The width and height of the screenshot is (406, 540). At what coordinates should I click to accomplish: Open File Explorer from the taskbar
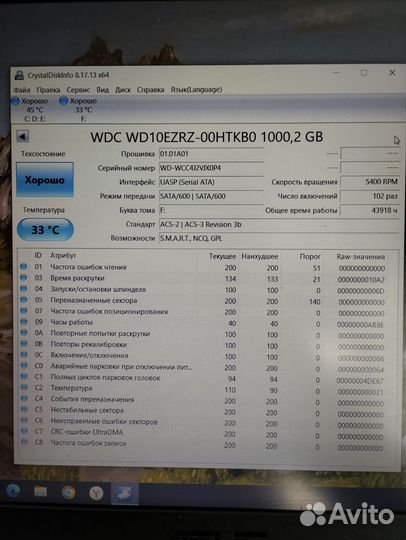(x=41, y=492)
